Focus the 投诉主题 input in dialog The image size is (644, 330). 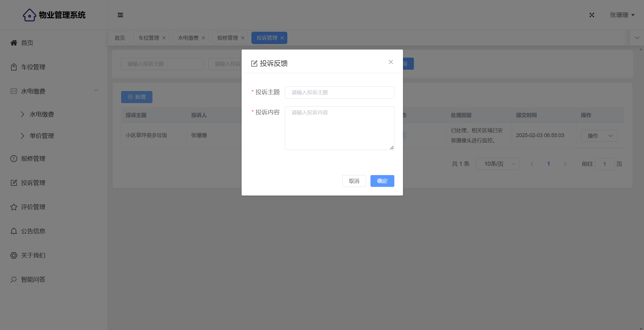(339, 92)
